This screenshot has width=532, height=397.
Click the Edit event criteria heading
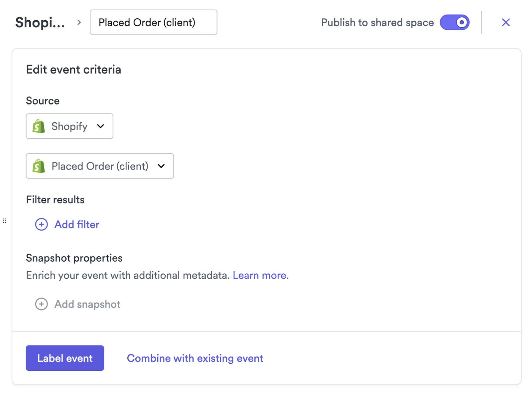[73, 69]
